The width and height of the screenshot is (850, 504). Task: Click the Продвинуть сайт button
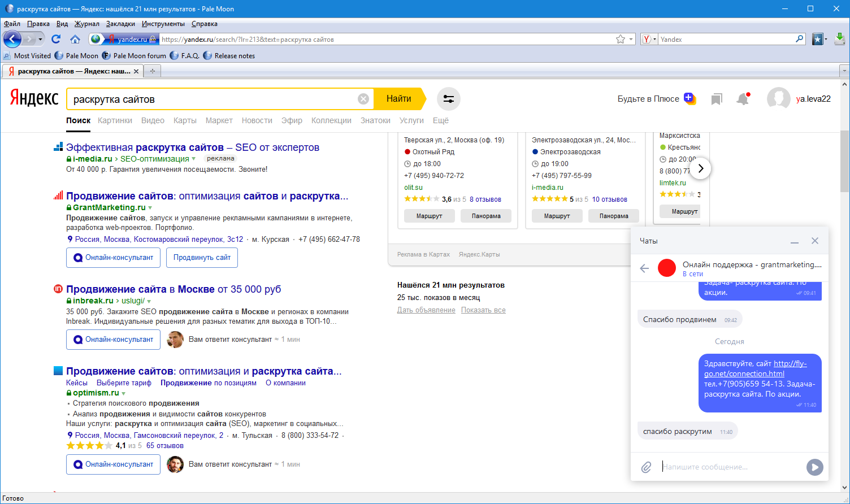(x=202, y=258)
